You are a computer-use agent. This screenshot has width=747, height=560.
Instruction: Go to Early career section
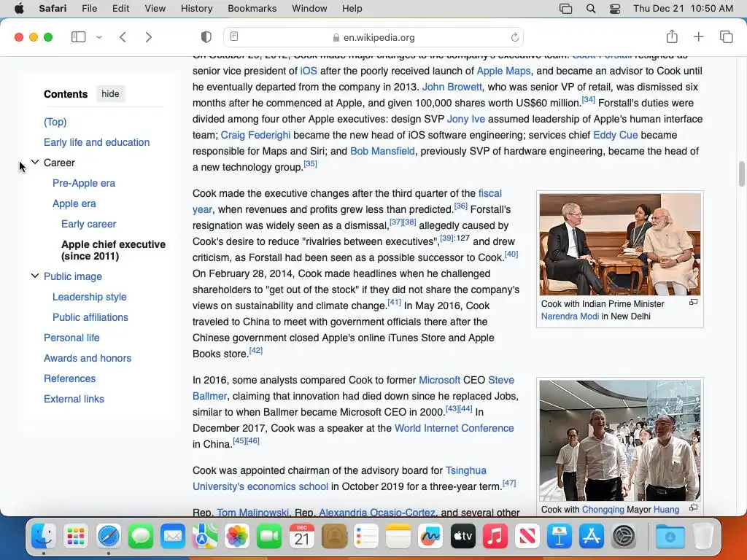(88, 225)
